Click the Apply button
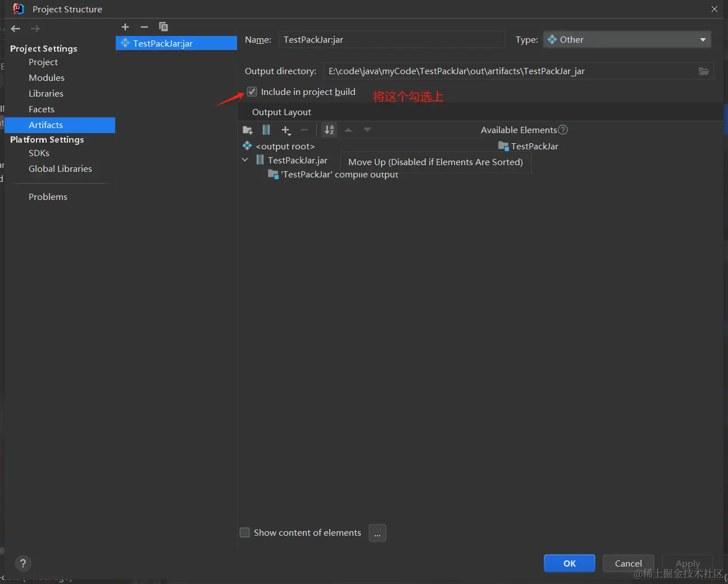728x584 pixels. (688, 563)
